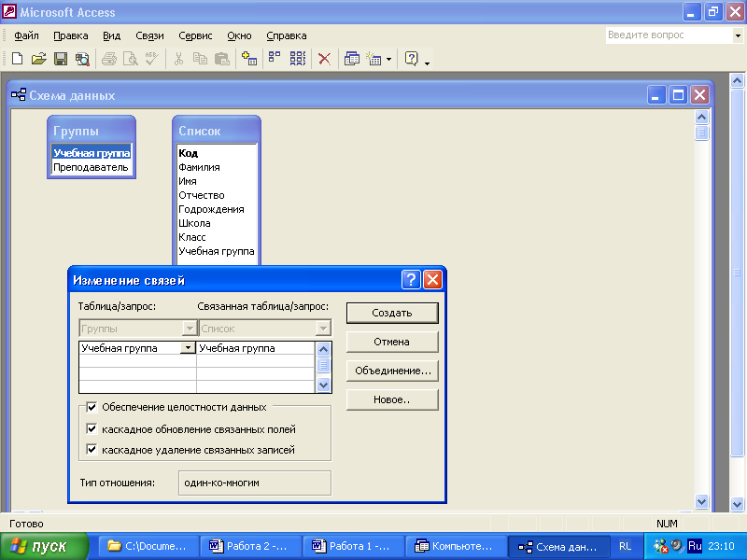Click the Print toolbar icon
This screenshot has height=560, width=747.
(109, 59)
